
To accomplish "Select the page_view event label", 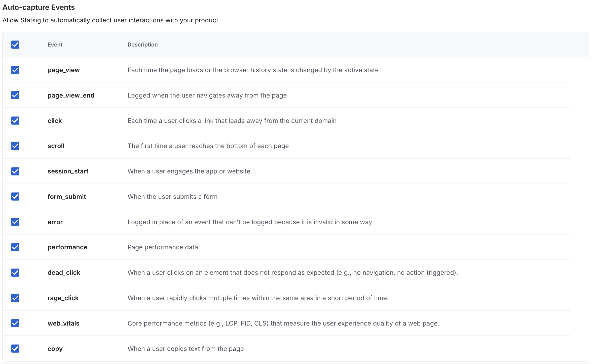I will pos(63,70).
